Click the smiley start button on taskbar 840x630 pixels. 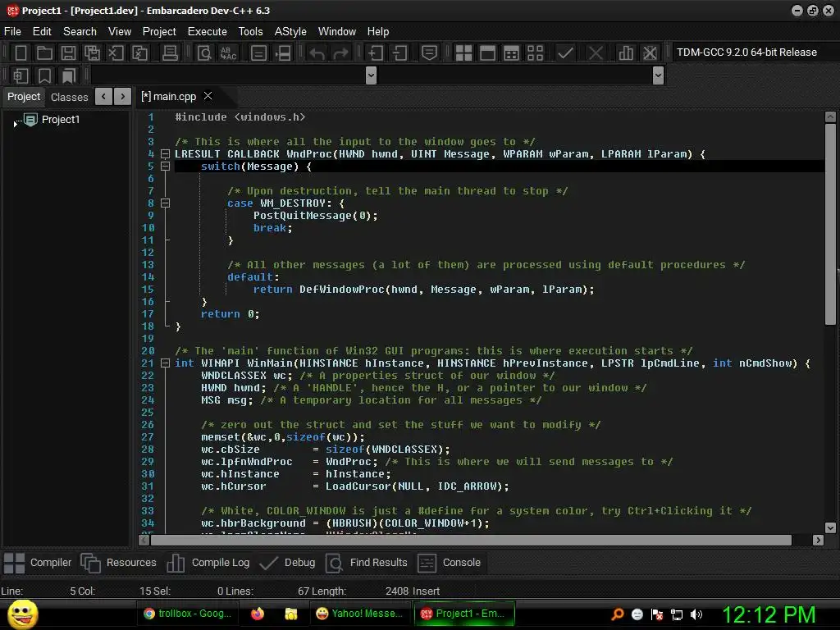(x=22, y=614)
